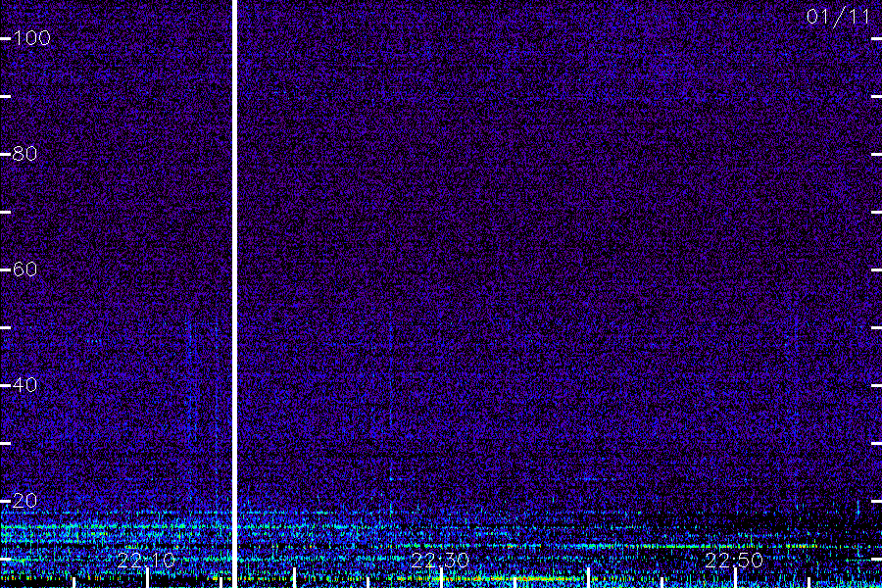Click the 01/11 date label

[838, 17]
